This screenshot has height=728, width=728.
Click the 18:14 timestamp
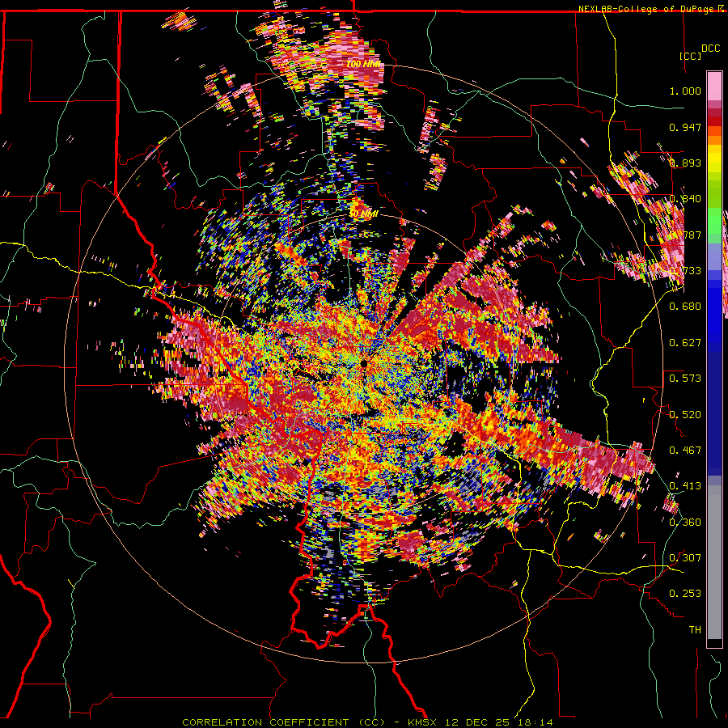point(537,722)
